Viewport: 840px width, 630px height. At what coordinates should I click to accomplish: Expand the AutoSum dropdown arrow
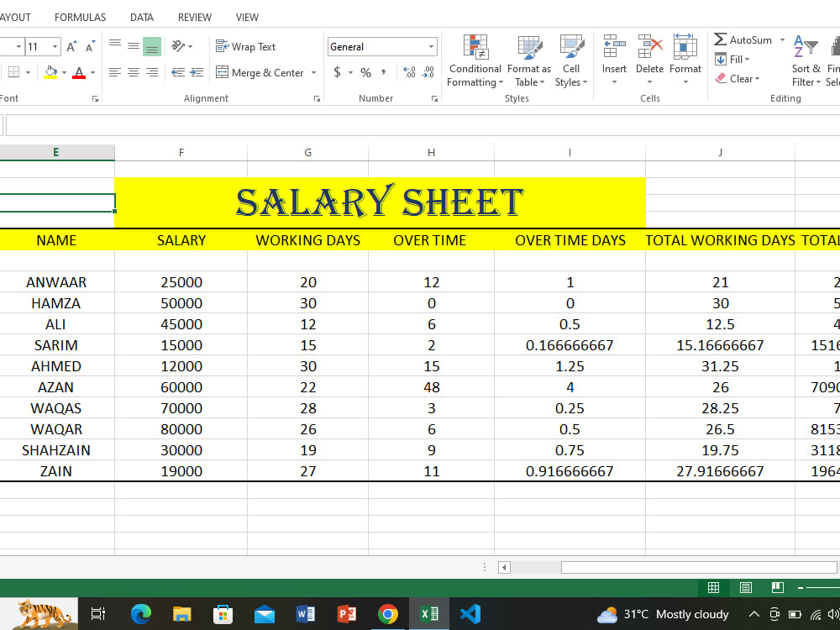(782, 39)
